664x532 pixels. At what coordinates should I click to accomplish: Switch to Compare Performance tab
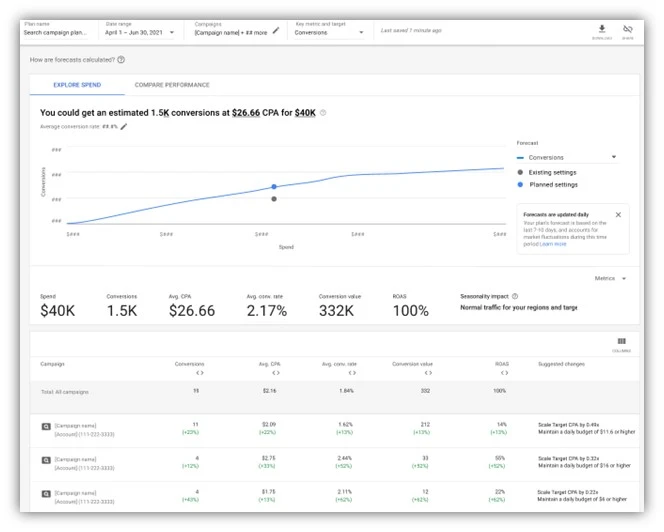(172, 85)
